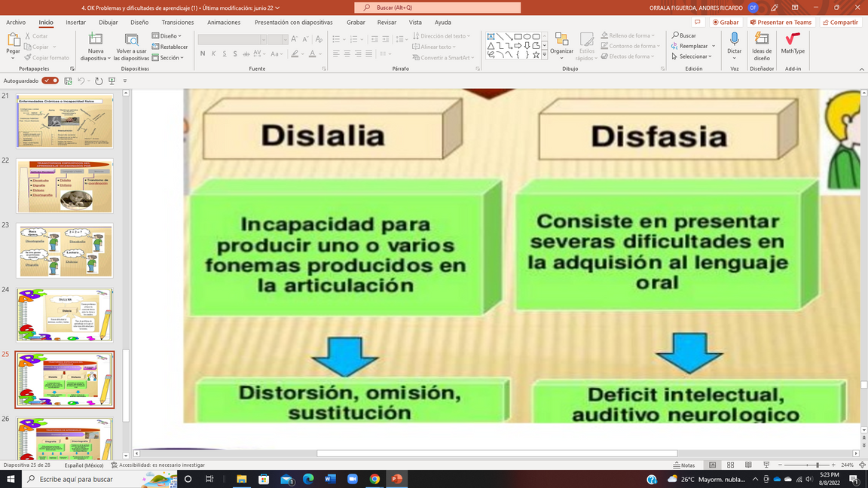The height and width of the screenshot is (488, 868).
Task: Click the text box shape in shapes gallery
Action: [491, 36]
